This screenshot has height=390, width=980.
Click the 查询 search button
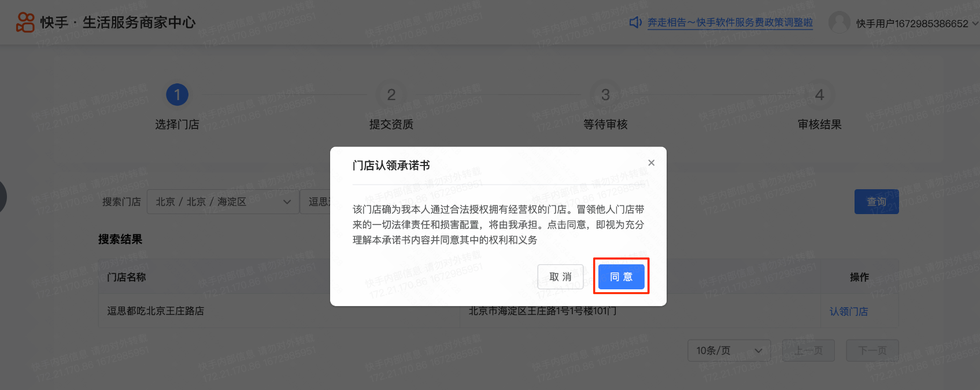pos(877,202)
